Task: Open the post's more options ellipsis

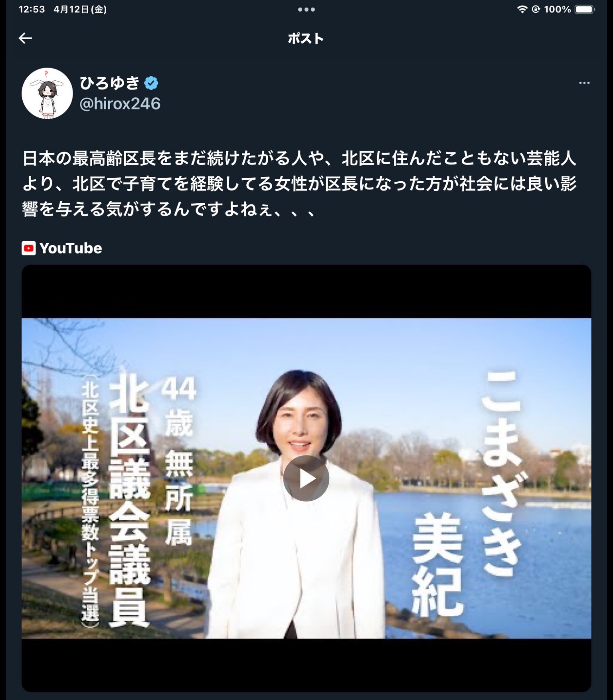Action: pyautogui.click(x=584, y=83)
